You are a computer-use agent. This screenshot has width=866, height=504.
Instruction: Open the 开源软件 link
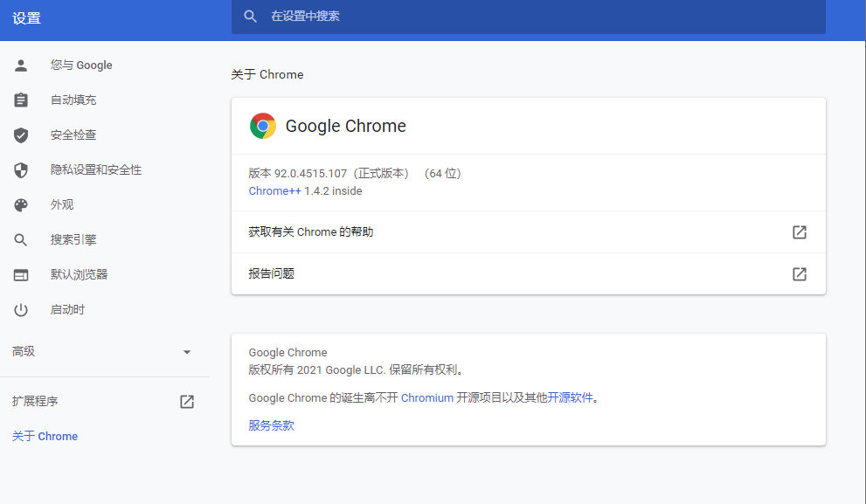tap(570, 398)
